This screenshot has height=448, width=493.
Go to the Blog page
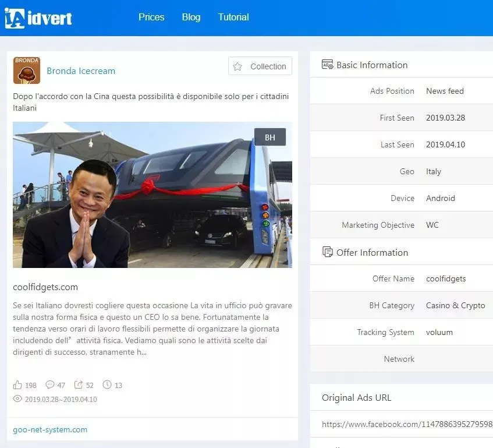(x=191, y=17)
